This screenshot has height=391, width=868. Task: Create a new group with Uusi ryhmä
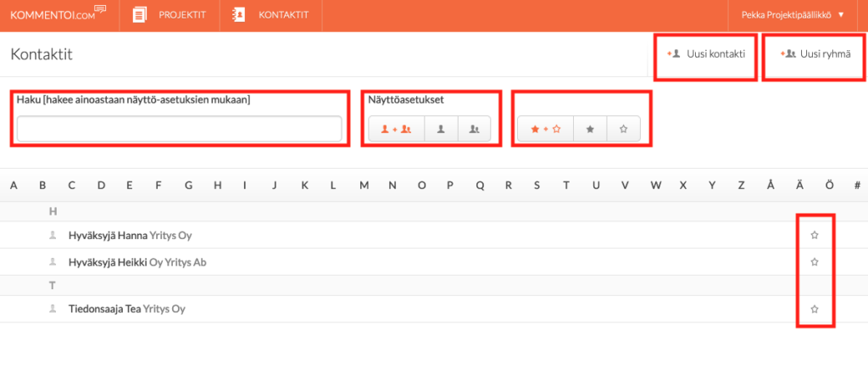pos(815,54)
